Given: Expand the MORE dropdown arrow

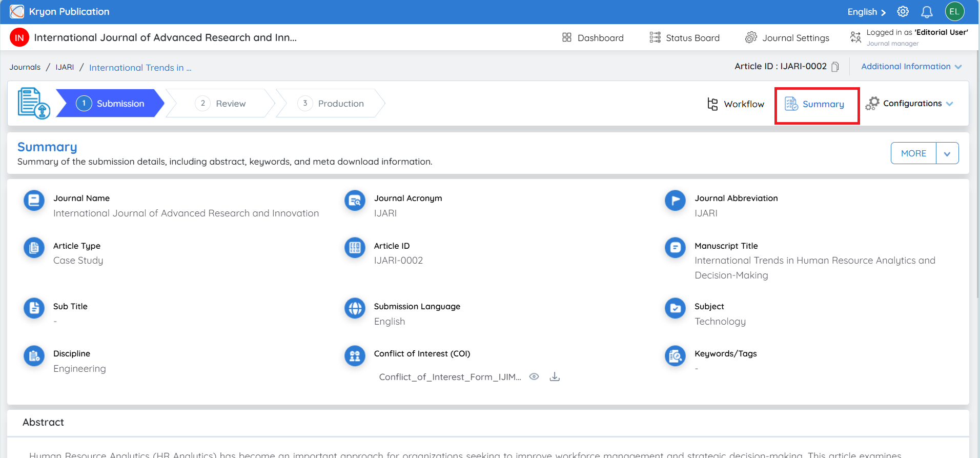Looking at the screenshot, I should (947, 153).
